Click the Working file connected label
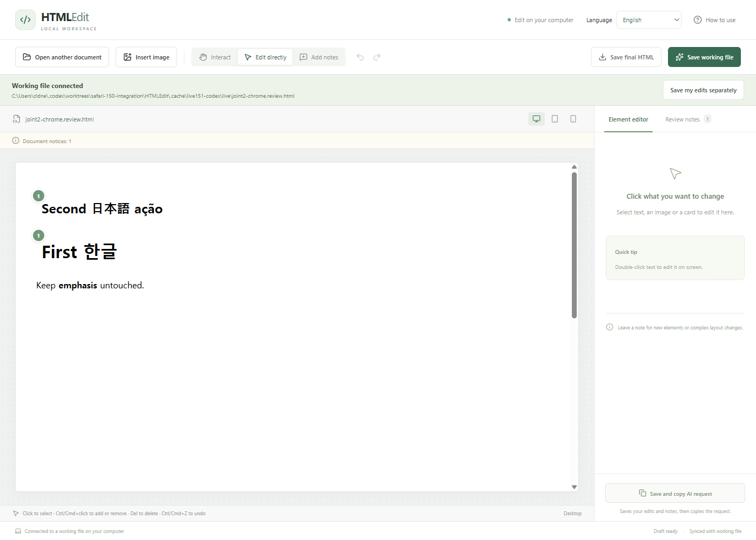Screen dimensions: 756x540 pyautogui.click(x=48, y=86)
